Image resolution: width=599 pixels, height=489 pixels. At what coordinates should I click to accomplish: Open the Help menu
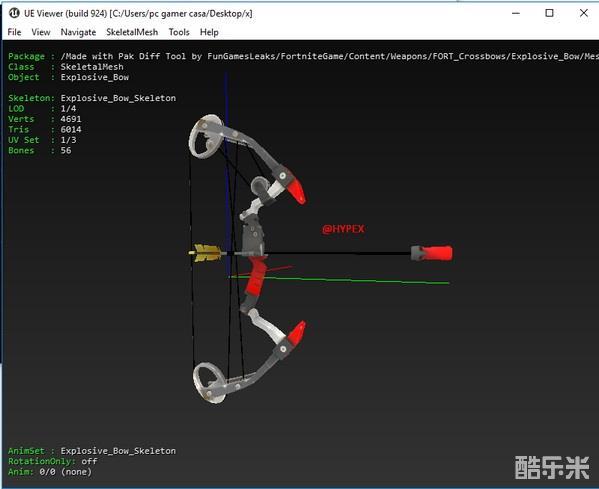pos(209,32)
